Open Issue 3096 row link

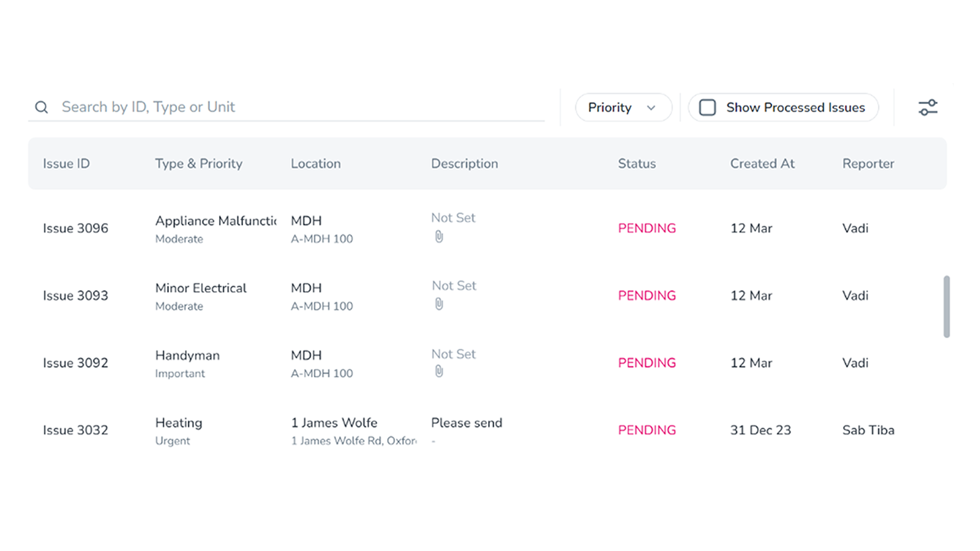point(76,228)
